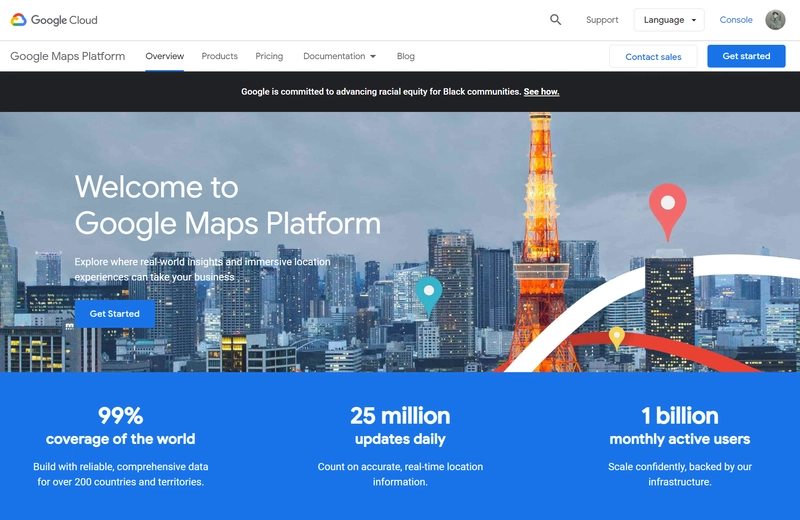
Task: Open the Language dropdown
Action: (x=669, y=20)
